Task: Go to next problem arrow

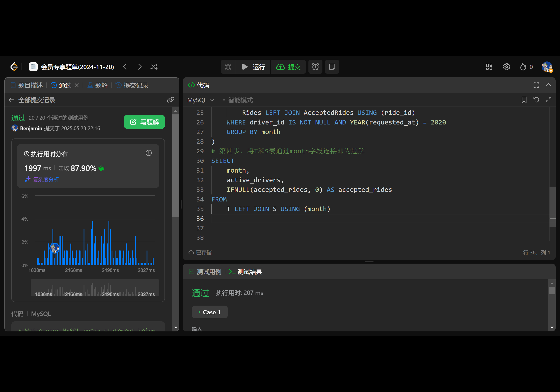Action: pos(140,67)
